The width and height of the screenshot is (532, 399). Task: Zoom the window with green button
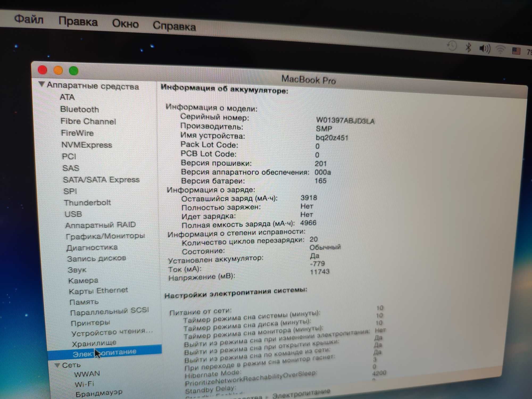click(x=73, y=71)
